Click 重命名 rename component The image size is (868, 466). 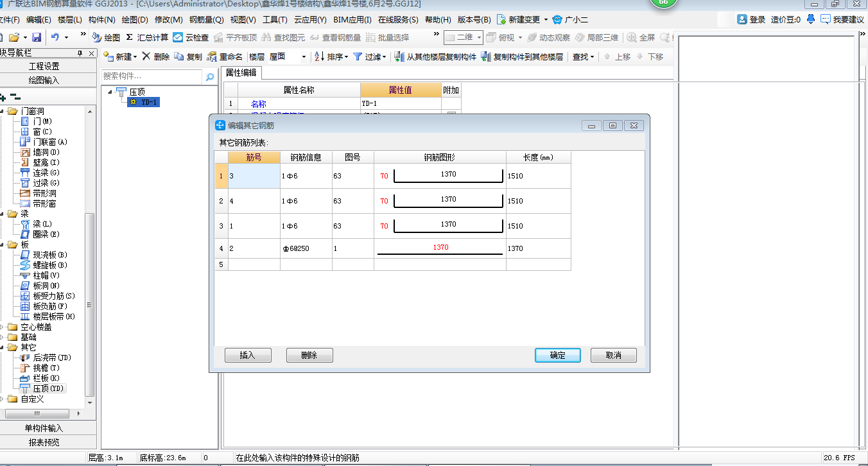(x=225, y=56)
